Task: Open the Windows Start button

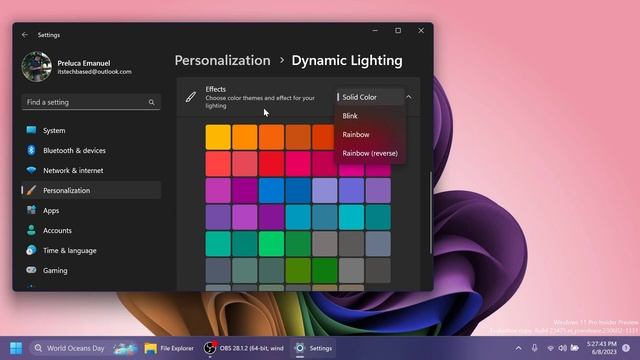Action: 16,348
